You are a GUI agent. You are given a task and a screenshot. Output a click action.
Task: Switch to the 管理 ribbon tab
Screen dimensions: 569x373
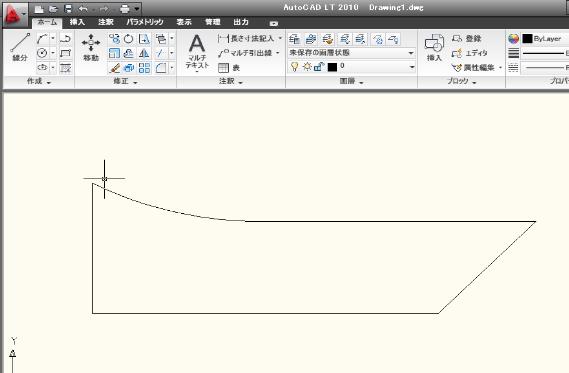pos(213,22)
